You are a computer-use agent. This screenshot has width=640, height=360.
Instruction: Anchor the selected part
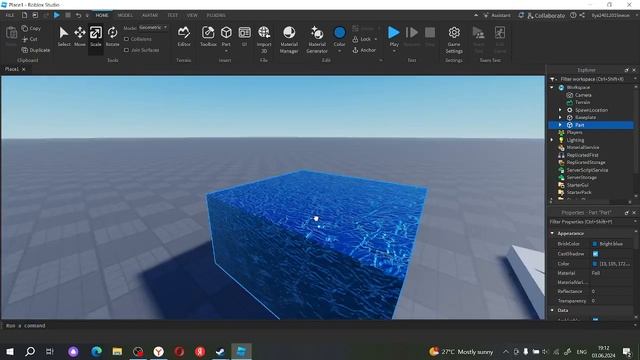tap(364, 50)
